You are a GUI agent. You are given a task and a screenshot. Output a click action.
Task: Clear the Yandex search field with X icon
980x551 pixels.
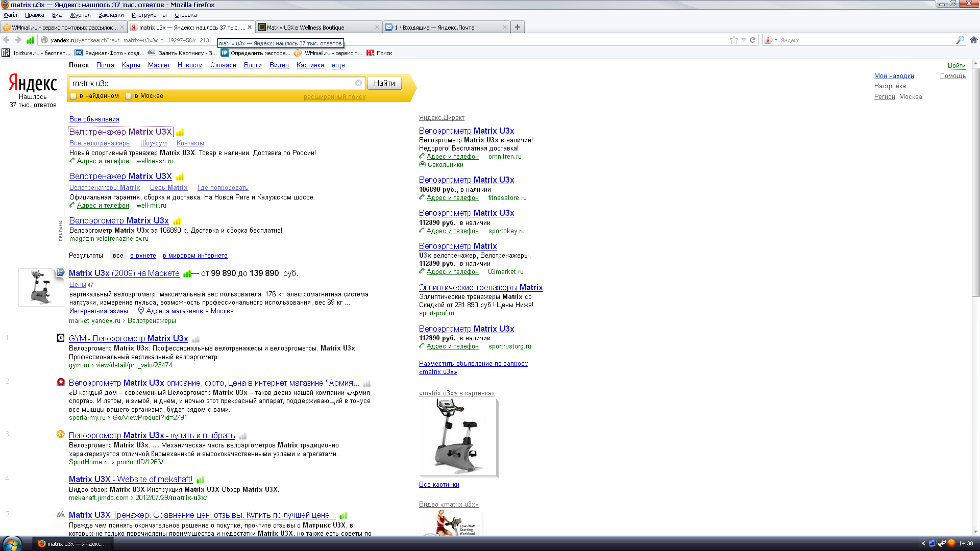358,83
